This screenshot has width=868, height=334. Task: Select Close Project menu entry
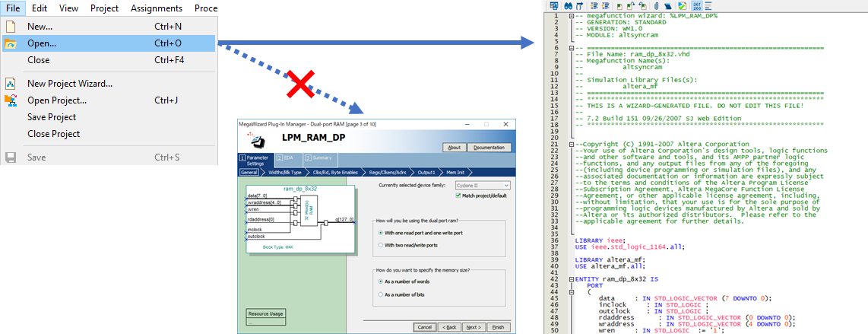109,133
